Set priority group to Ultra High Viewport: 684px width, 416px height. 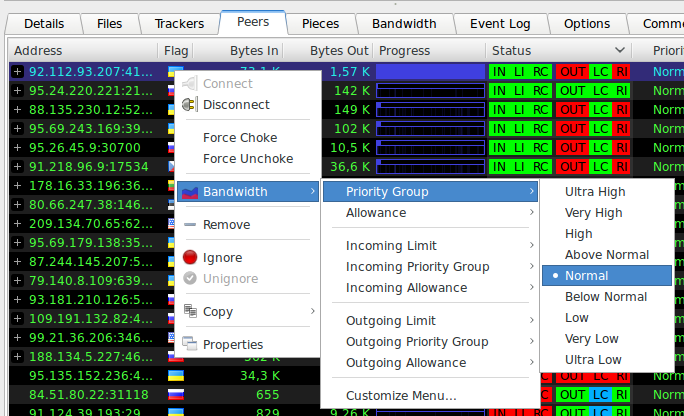pos(607,192)
